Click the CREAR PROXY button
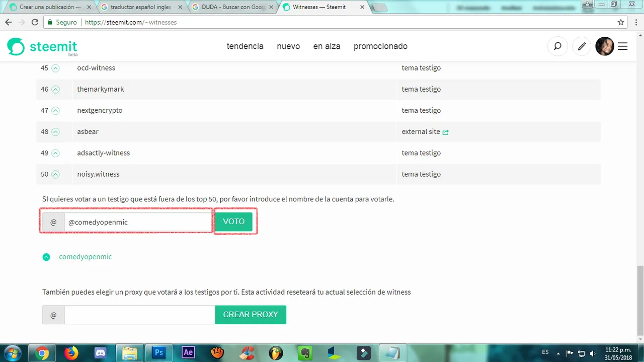This screenshot has width=644, height=362. 251,314
